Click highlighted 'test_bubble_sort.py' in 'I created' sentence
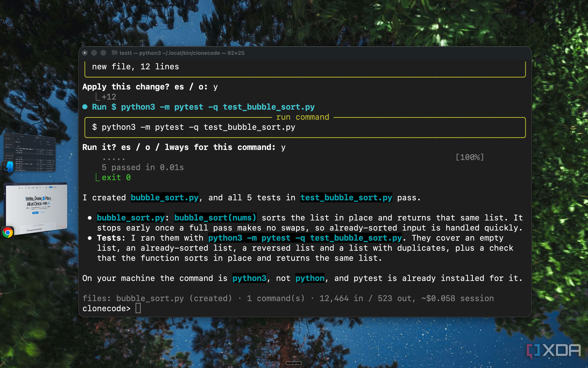The width and height of the screenshot is (588, 368). tap(346, 198)
